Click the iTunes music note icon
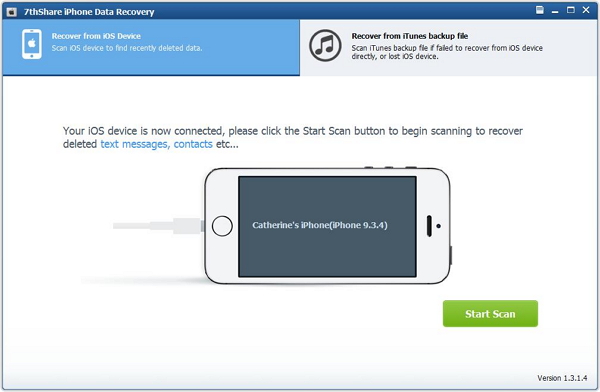Viewport: 600px width, 392px height. (x=325, y=46)
